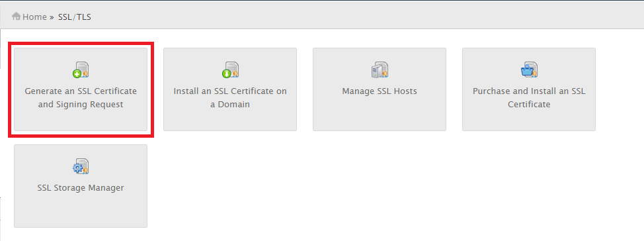Open the Manage SSL Hosts label
644x241 pixels.
380,91
